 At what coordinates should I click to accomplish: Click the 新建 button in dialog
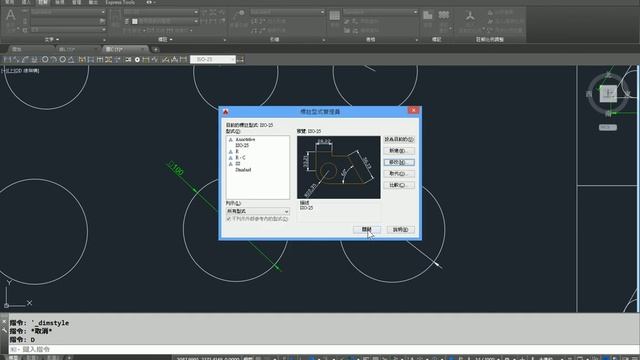(x=399, y=151)
